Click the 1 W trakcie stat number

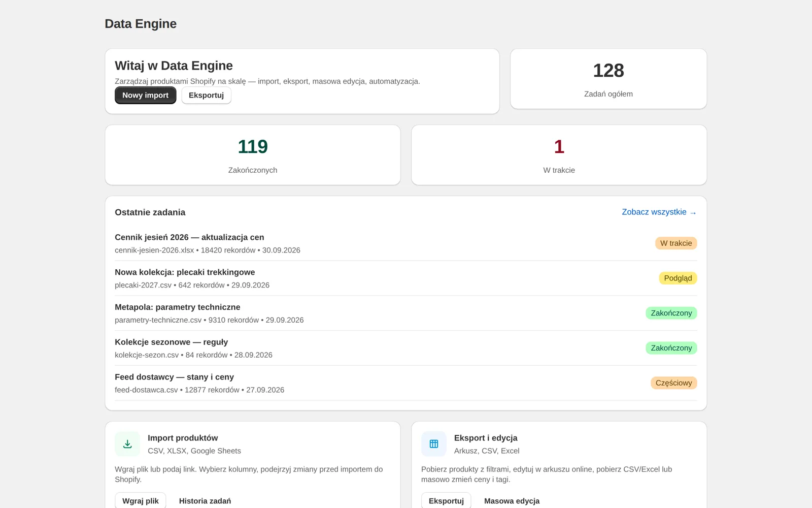(559, 147)
